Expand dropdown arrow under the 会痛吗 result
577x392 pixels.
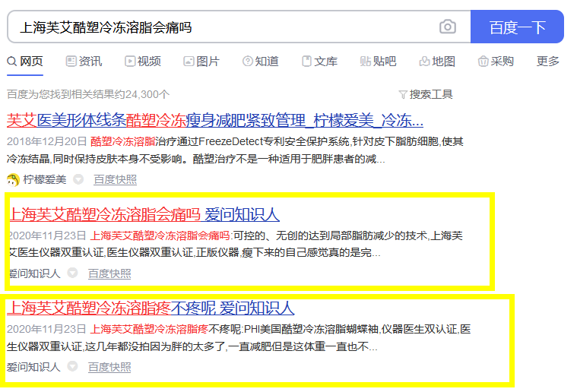pos(72,273)
